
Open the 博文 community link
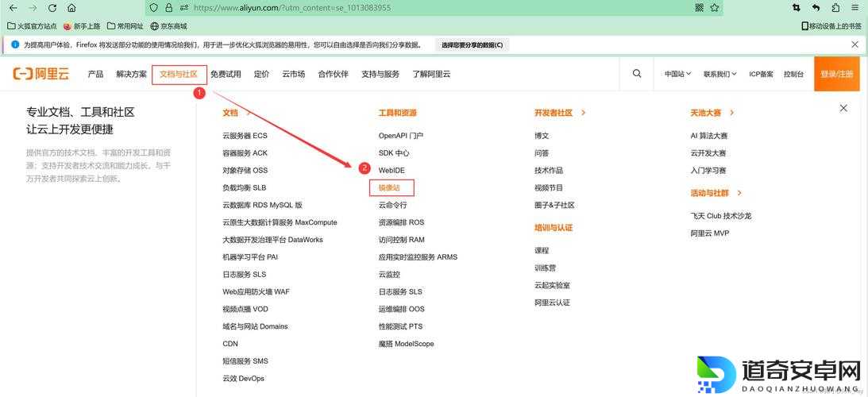tap(542, 136)
